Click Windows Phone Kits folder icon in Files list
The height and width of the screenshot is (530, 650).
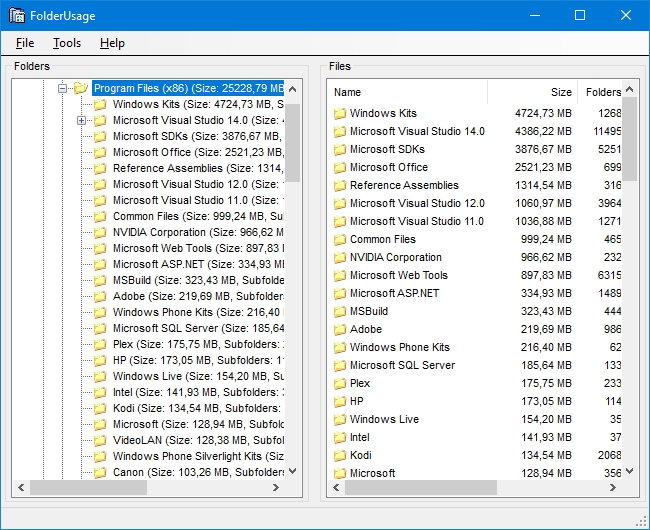(340, 347)
